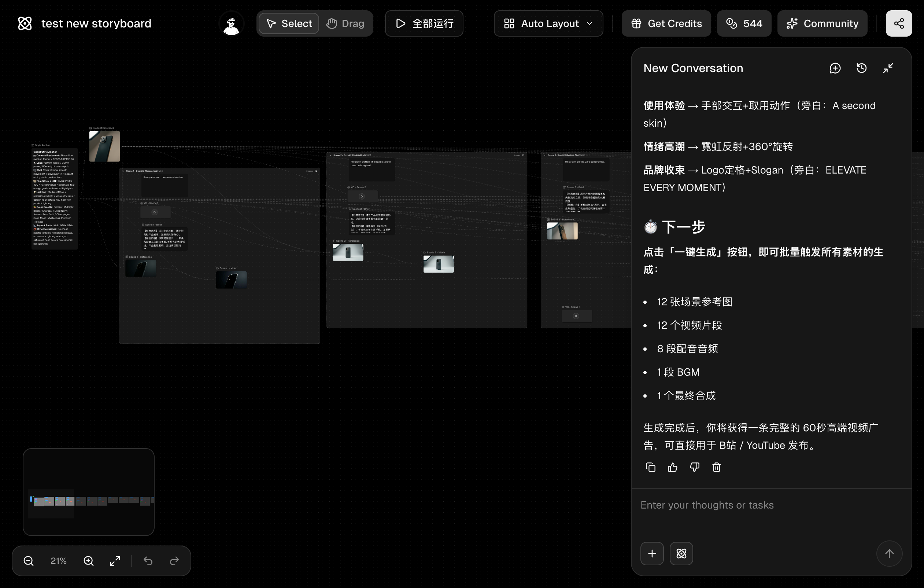Fit canvas to screen
The width and height of the screenshot is (924, 588).
click(x=115, y=561)
